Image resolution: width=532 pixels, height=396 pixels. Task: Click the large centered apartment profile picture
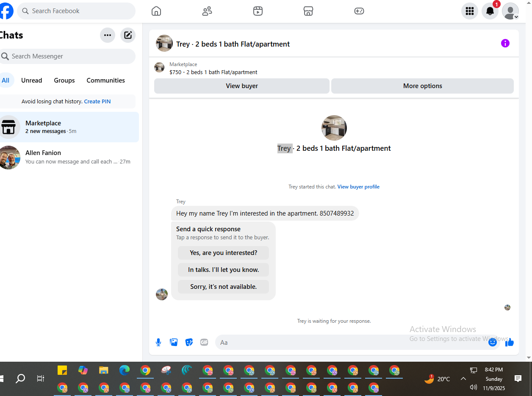coord(334,128)
